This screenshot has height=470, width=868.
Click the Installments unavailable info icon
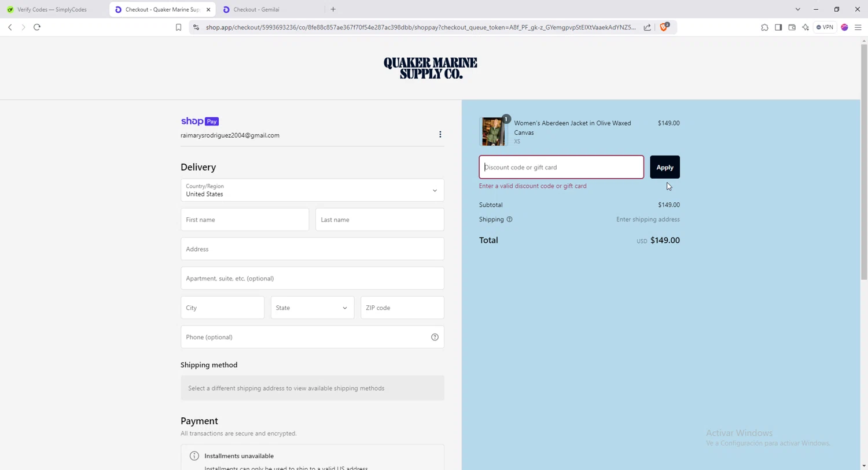194,456
